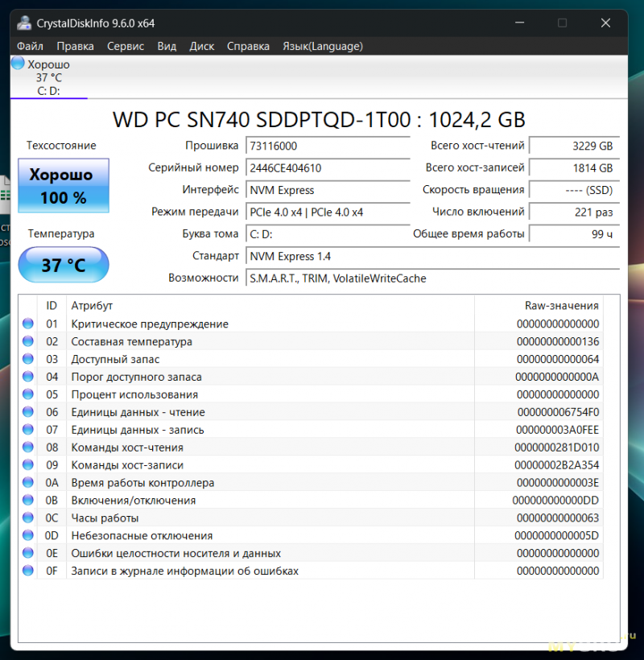Screen dimensions: 644x660
Task: Click the status orb for 'Часы работы'
Action: click(28, 518)
